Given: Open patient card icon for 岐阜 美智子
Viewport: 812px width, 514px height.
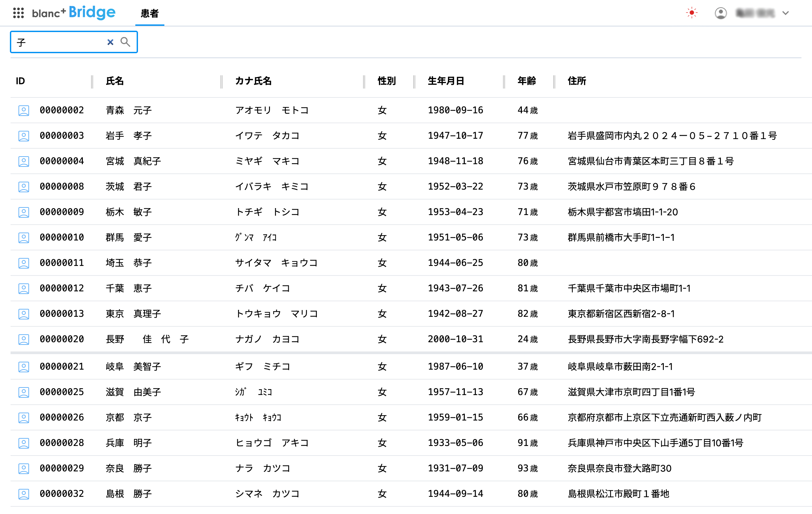Looking at the screenshot, I should point(24,367).
